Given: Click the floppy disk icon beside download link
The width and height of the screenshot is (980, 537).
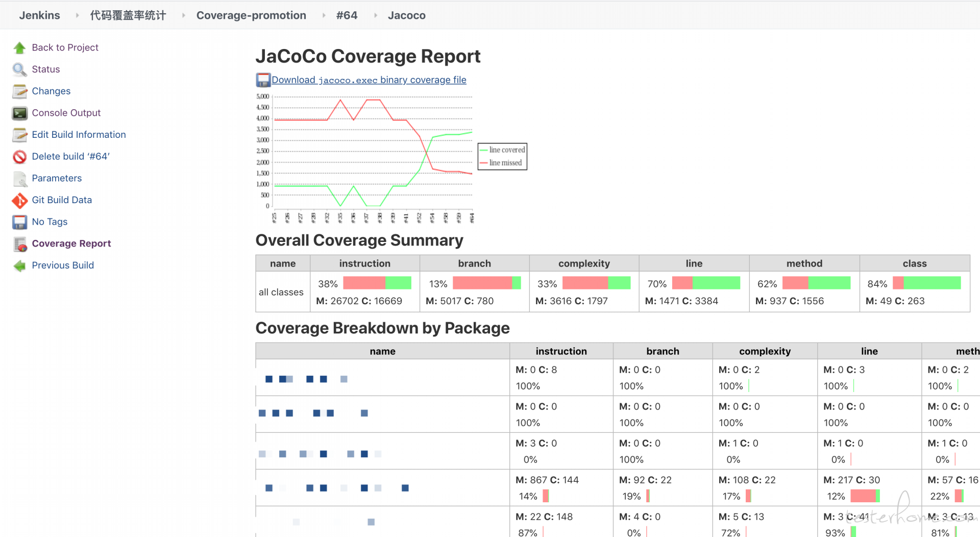Looking at the screenshot, I should [263, 80].
